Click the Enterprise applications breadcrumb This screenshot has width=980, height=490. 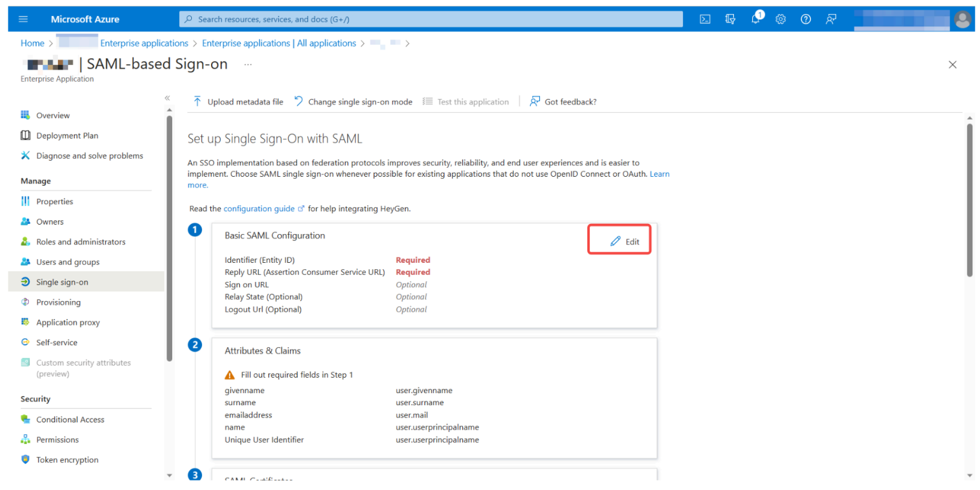coord(144,43)
